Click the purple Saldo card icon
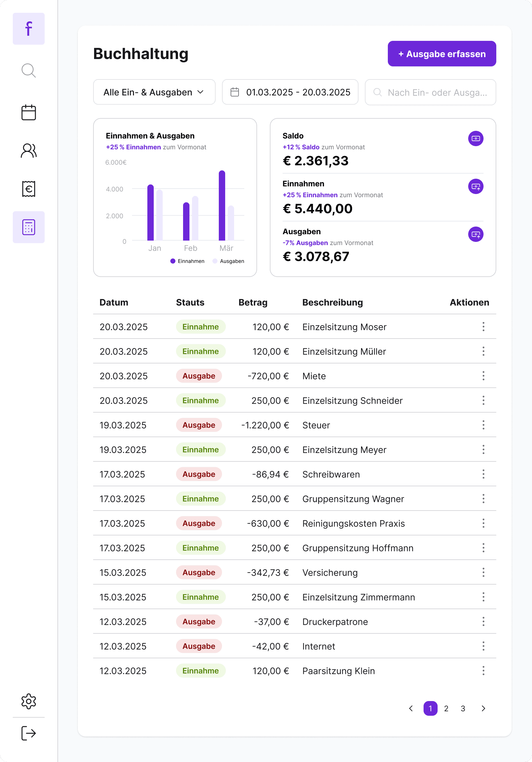This screenshot has height=762, width=532. click(x=476, y=138)
